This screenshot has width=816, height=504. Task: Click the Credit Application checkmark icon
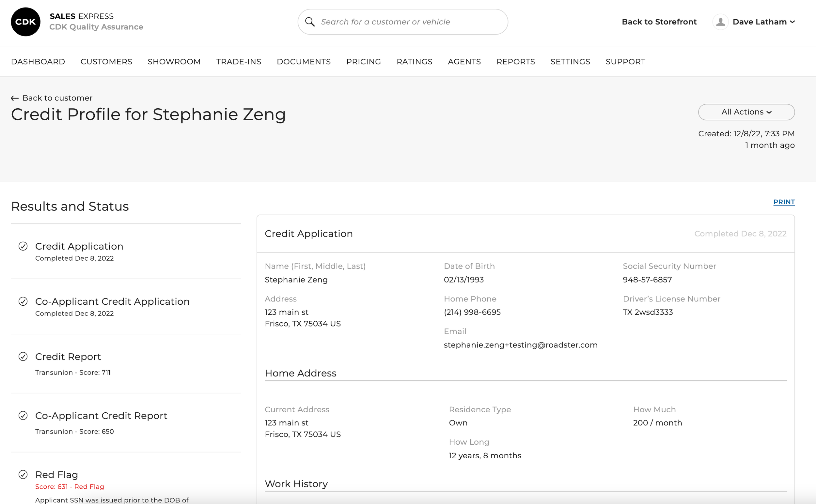point(23,246)
